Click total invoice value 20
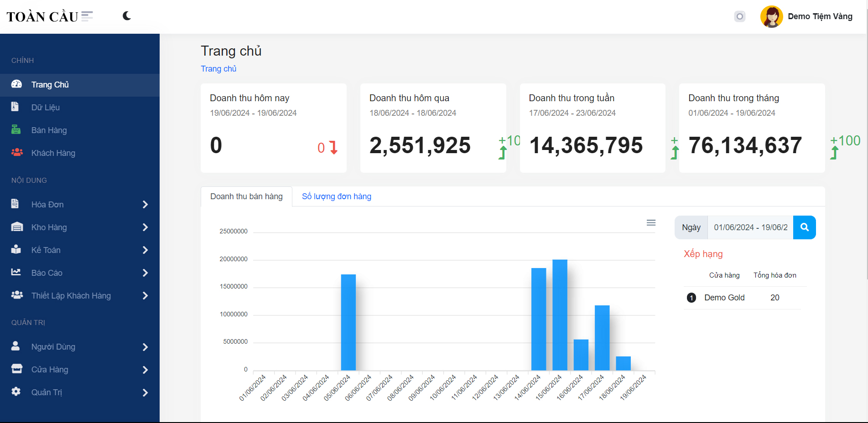 click(x=775, y=298)
